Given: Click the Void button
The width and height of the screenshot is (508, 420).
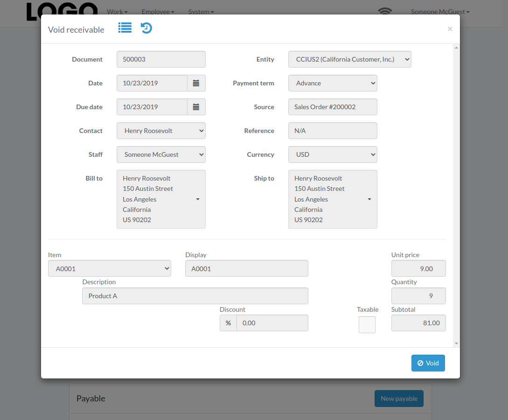Looking at the screenshot, I should point(428,363).
